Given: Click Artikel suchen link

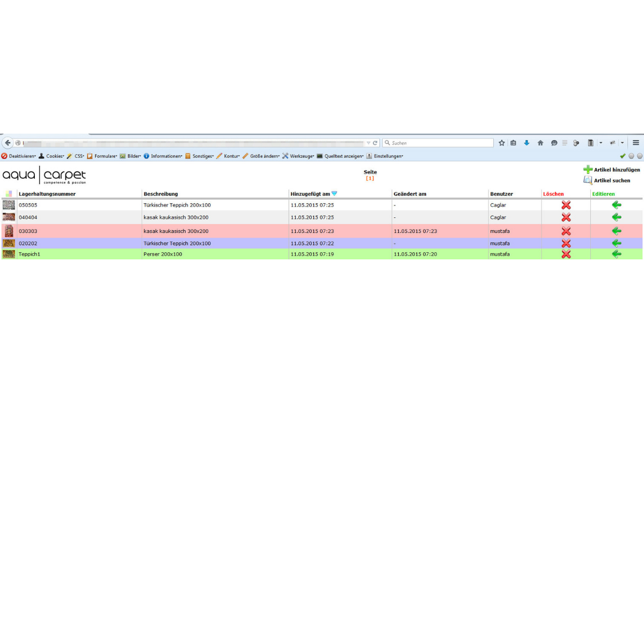Looking at the screenshot, I should [611, 180].
